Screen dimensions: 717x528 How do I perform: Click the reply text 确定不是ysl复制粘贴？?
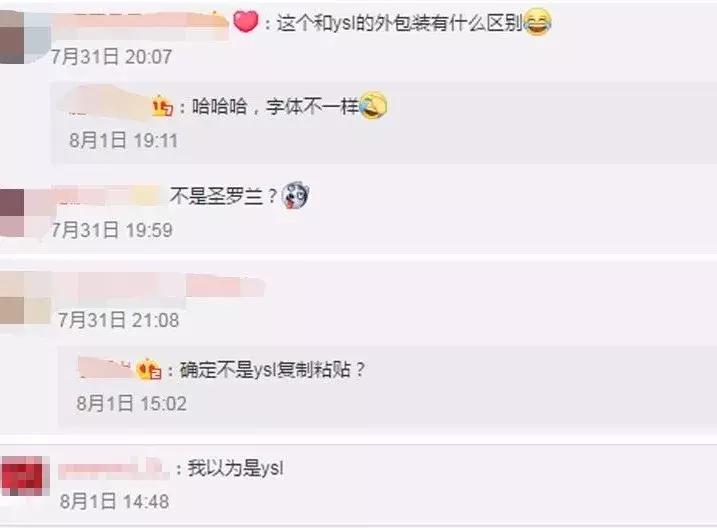point(273,369)
